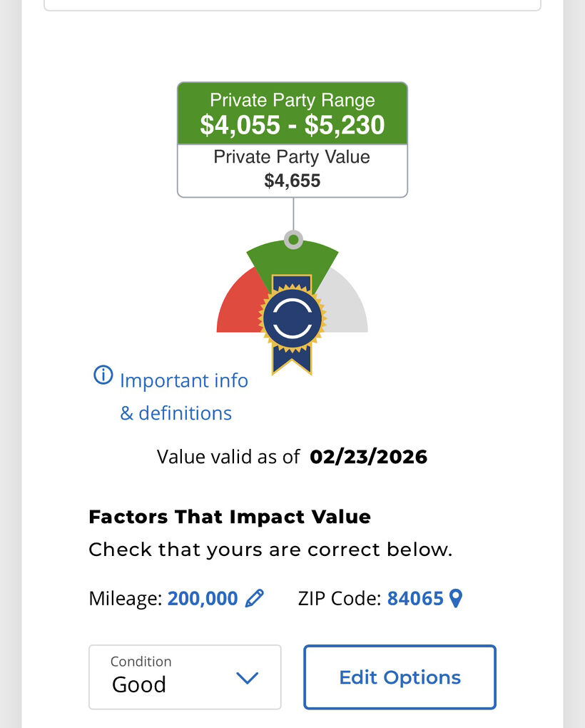
Task: Edit the 200,000 mileage value
Action: click(x=203, y=598)
